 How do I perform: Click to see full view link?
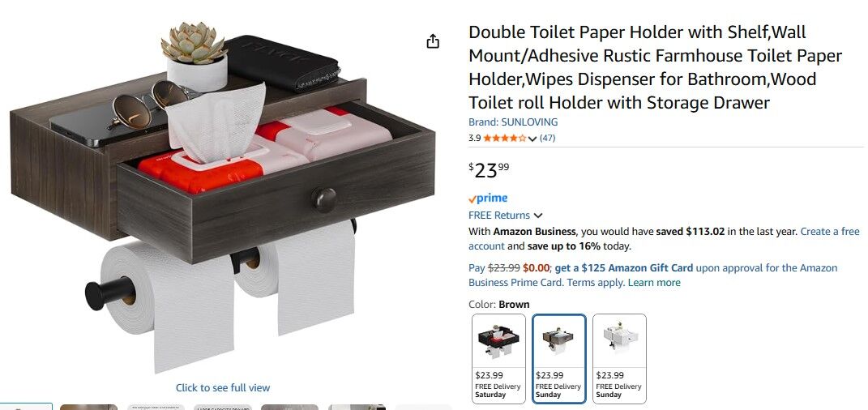tap(223, 388)
